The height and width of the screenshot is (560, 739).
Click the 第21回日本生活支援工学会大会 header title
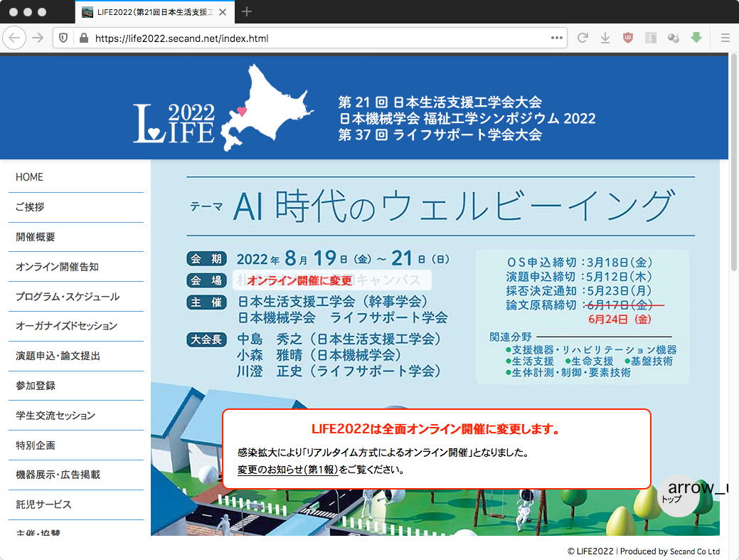coord(440,102)
